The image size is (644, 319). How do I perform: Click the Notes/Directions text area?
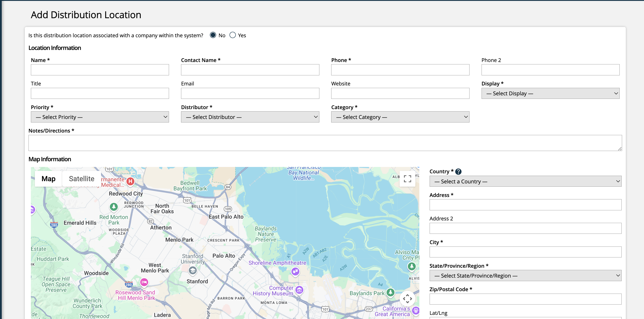[x=325, y=143]
